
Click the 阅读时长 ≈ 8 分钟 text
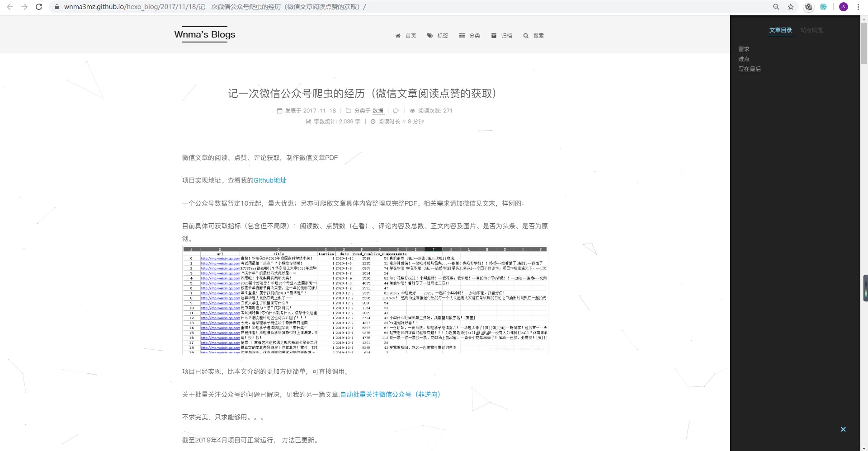(401, 122)
